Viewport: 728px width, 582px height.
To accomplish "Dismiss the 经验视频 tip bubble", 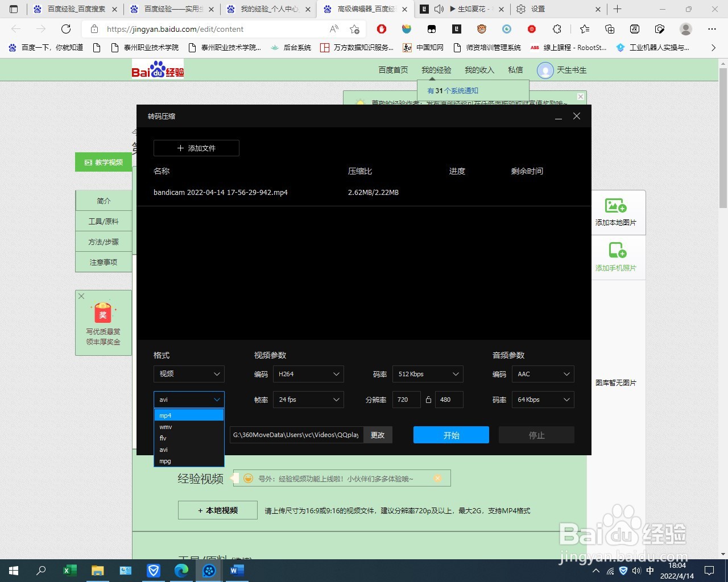I will [x=437, y=479].
